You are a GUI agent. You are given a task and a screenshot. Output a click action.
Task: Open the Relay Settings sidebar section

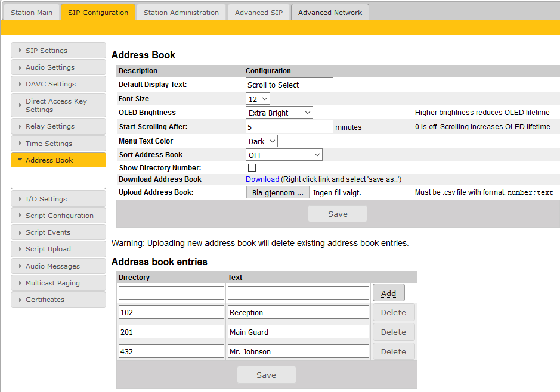coord(58,126)
